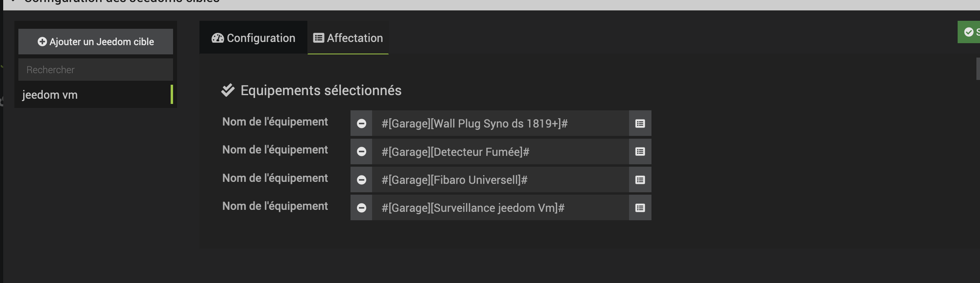Edit the Wall Plug Syno ds 1819+ field

pos(500,124)
